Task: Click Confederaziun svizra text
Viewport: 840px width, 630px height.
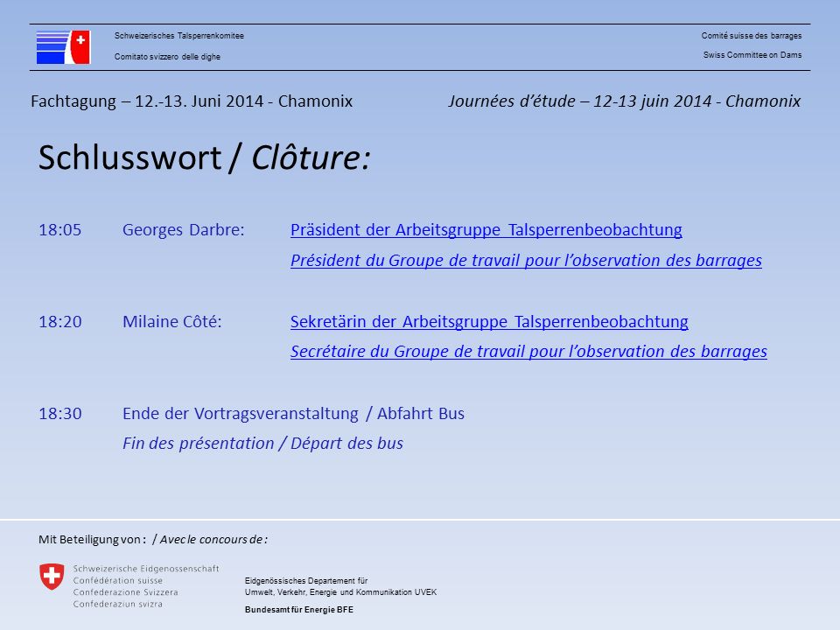Action: 118,605
